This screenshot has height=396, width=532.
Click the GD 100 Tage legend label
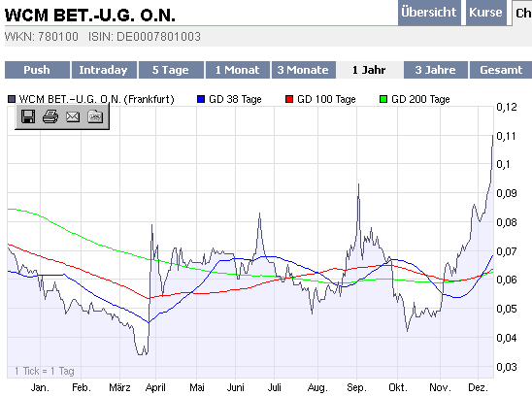(x=326, y=99)
